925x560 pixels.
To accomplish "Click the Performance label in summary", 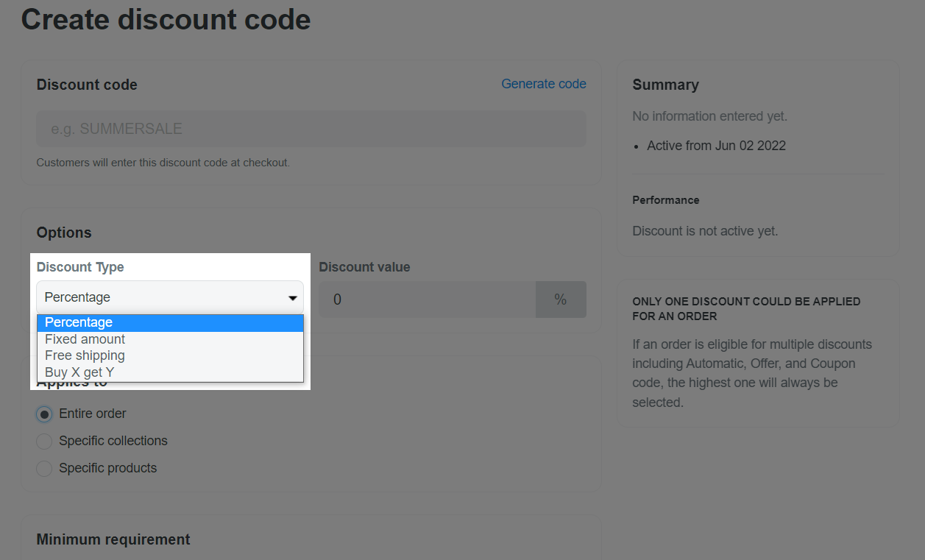I will (666, 200).
